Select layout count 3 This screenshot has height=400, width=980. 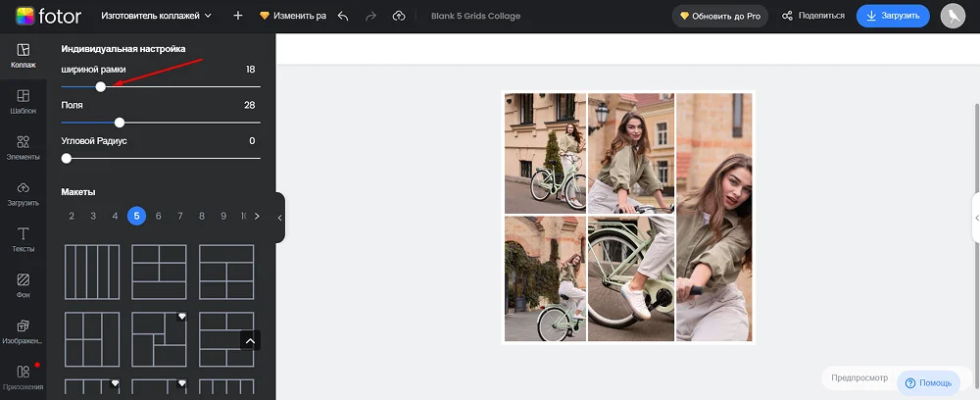(x=93, y=216)
